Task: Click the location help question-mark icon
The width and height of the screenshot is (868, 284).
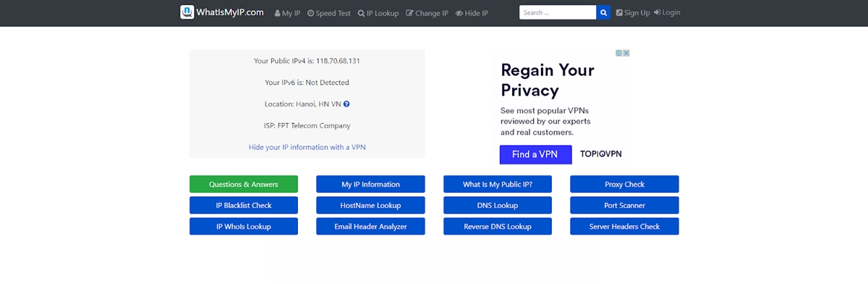Action: coord(347,104)
